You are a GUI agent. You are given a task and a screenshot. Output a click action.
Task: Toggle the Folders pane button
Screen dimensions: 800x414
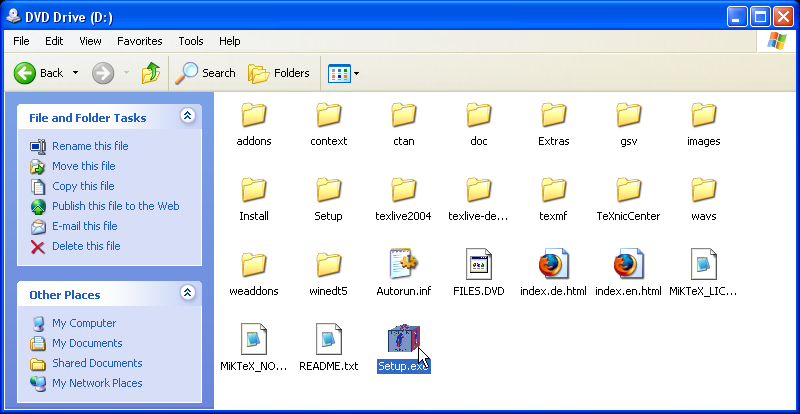pyautogui.click(x=279, y=73)
